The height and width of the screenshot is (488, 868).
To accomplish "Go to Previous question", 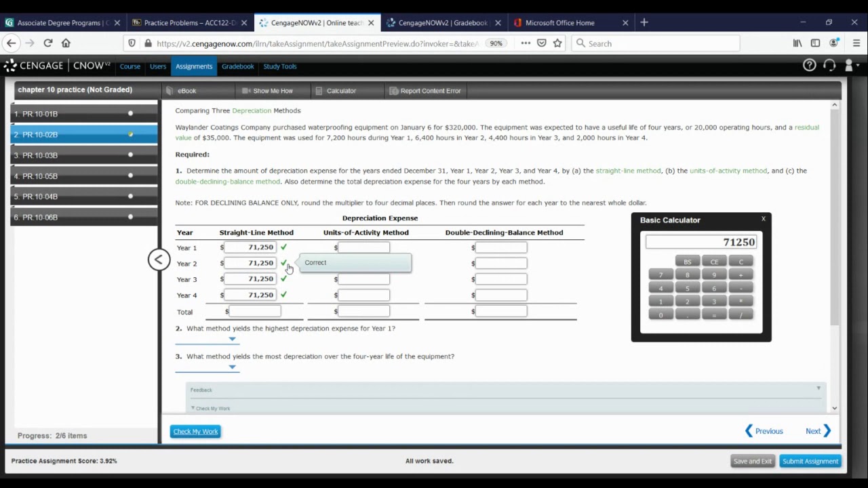I will 764,431.
